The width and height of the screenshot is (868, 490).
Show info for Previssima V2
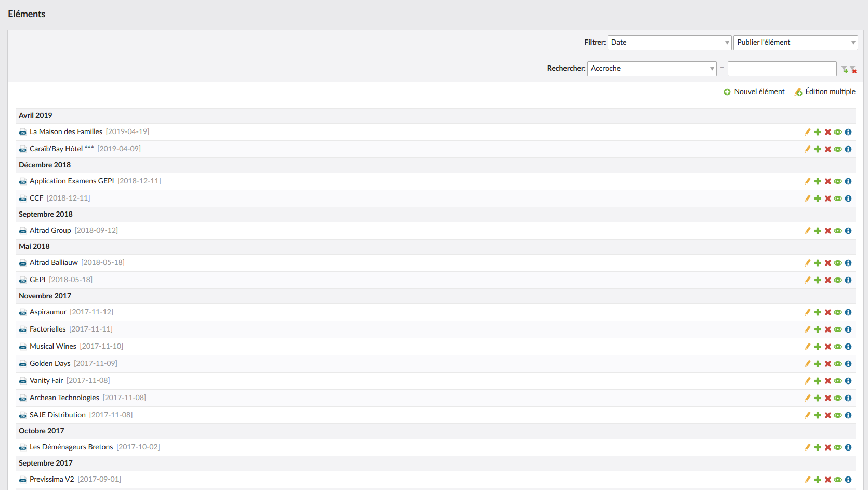[x=848, y=480]
